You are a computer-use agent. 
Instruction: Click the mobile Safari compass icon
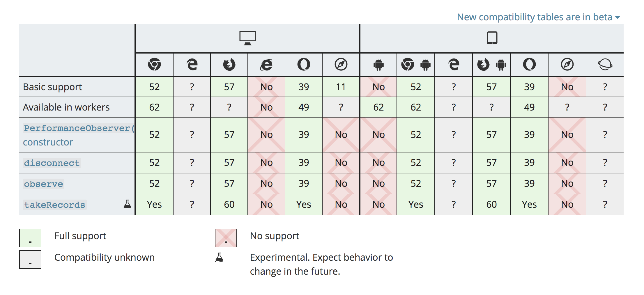click(567, 64)
